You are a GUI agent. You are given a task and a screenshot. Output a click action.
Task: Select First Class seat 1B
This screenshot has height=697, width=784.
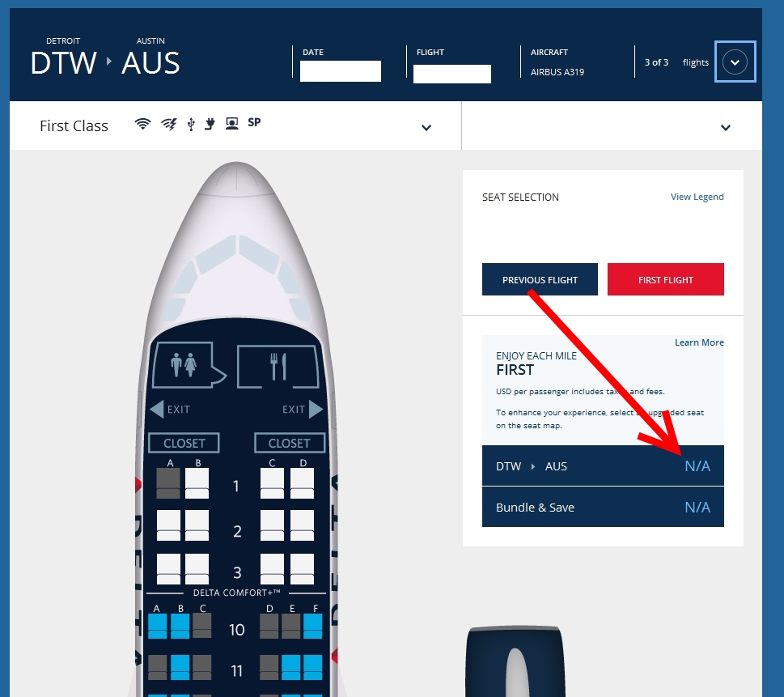(x=197, y=482)
